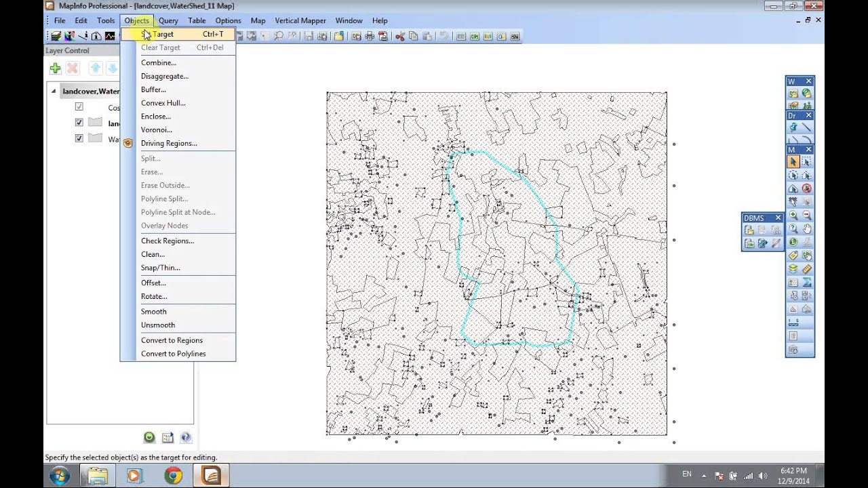The image size is (868, 488).
Task: Click the Windows Start orb
Action: tap(59, 476)
